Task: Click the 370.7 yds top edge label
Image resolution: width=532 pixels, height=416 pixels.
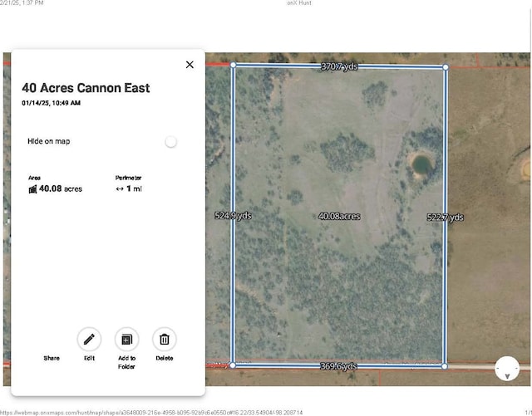Action: (339, 66)
